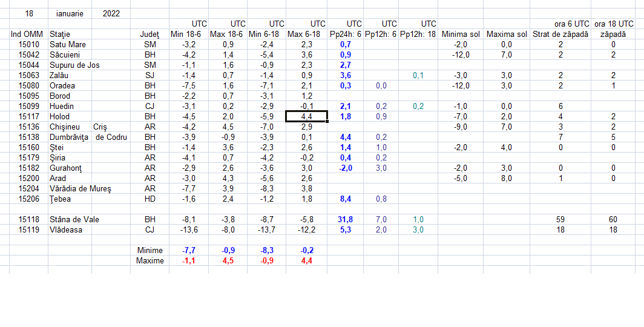Image resolution: width=644 pixels, height=327 pixels.
Task: Click the Oradea station name
Action: 62,85
